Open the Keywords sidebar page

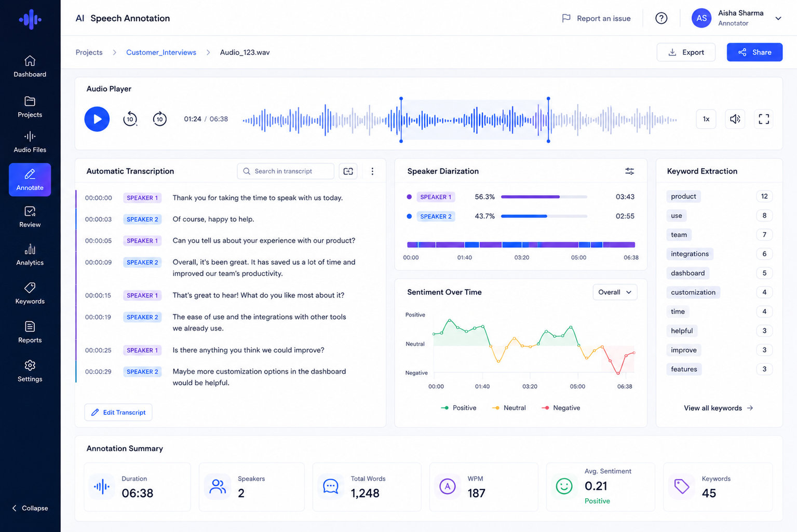[30, 293]
